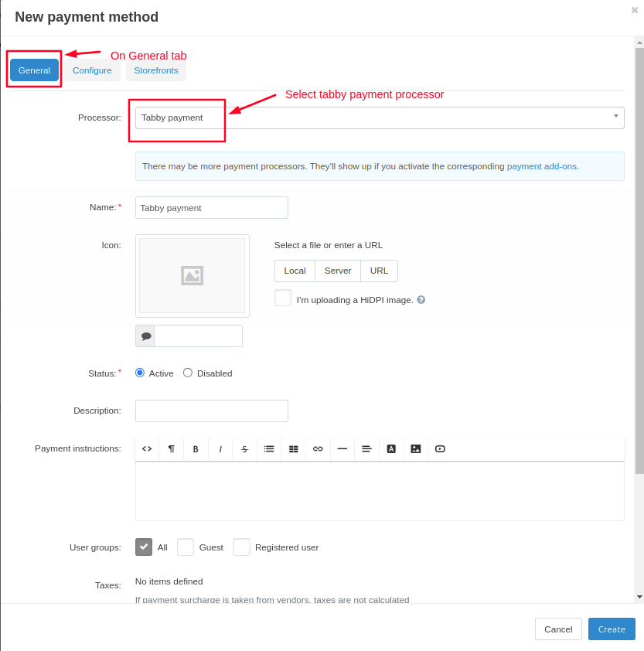Click inside the payment instructions text area
This screenshot has height=651, width=644.
[x=380, y=491]
